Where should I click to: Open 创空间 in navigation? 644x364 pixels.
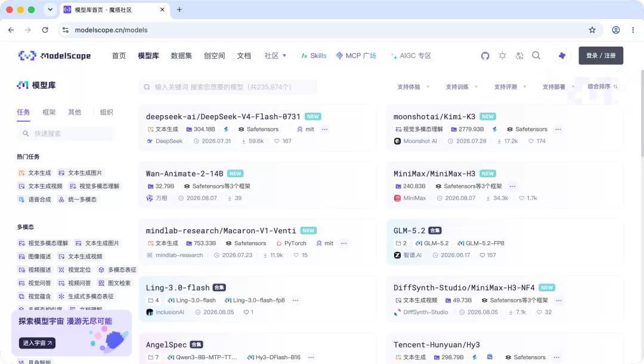[215, 55]
